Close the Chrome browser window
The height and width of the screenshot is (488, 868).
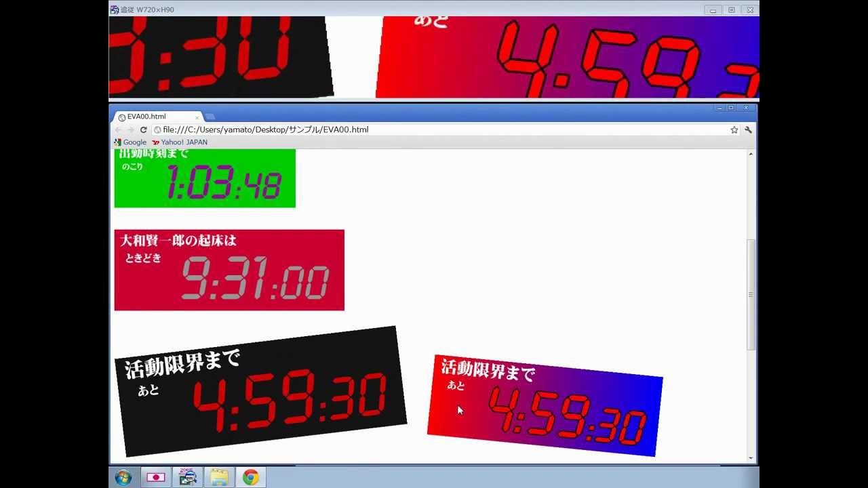pyautogui.click(x=745, y=108)
